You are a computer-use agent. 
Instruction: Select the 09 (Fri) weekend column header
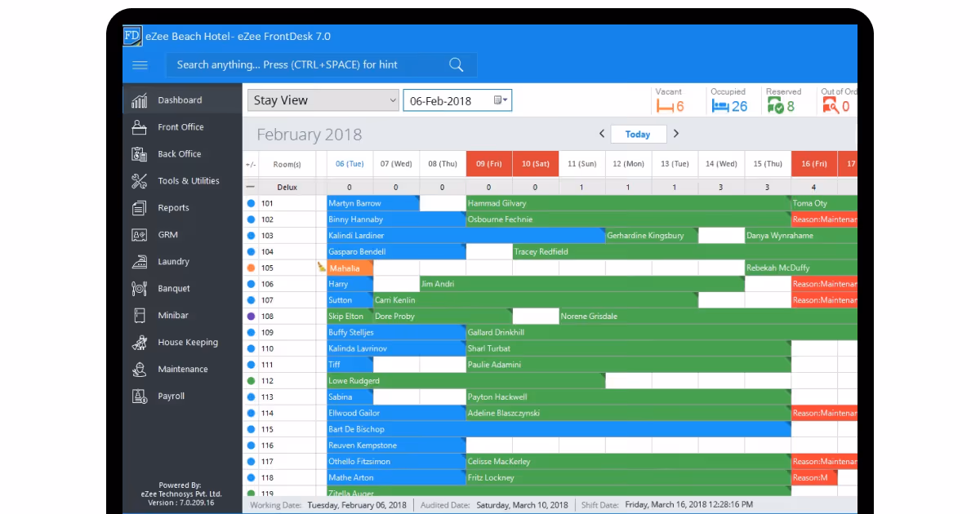[489, 164]
